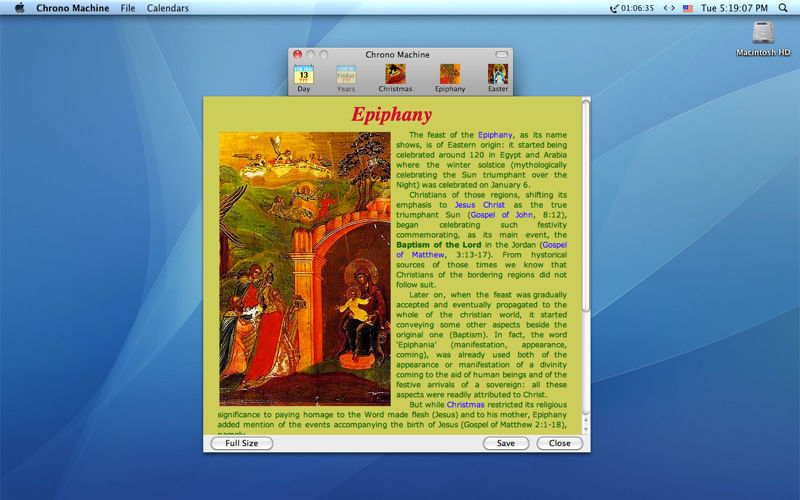
Task: Click the menu bar clock
Action: click(x=734, y=8)
